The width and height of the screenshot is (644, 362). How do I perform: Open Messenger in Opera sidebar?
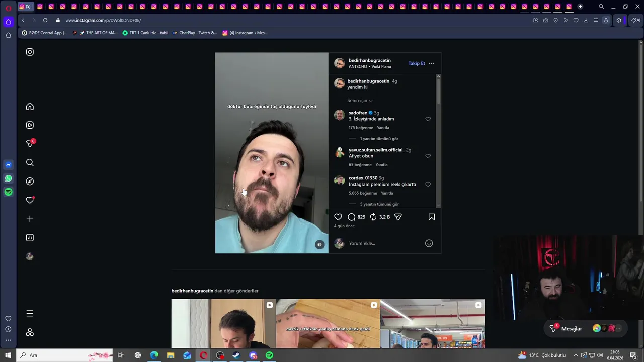[x=8, y=165]
